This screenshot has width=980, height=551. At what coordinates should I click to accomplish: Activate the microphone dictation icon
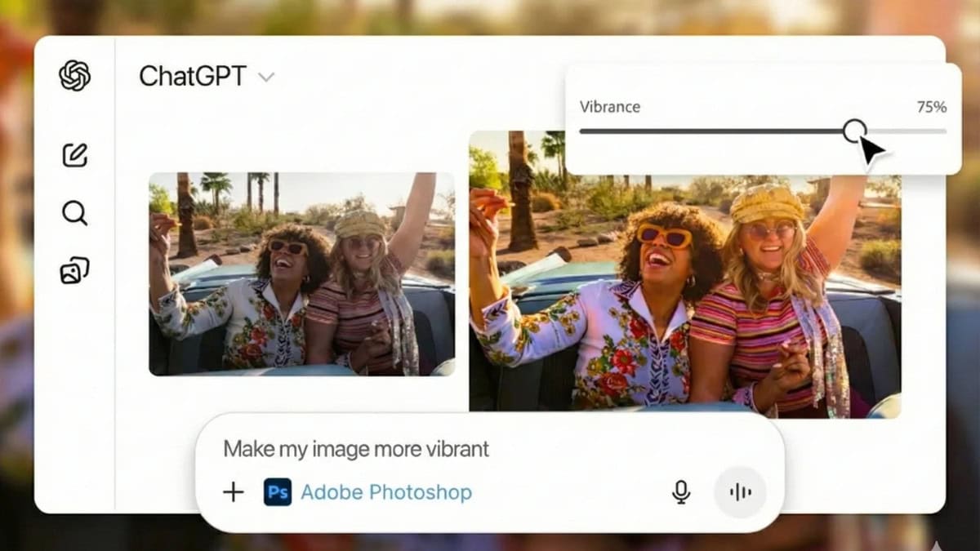[x=680, y=491]
